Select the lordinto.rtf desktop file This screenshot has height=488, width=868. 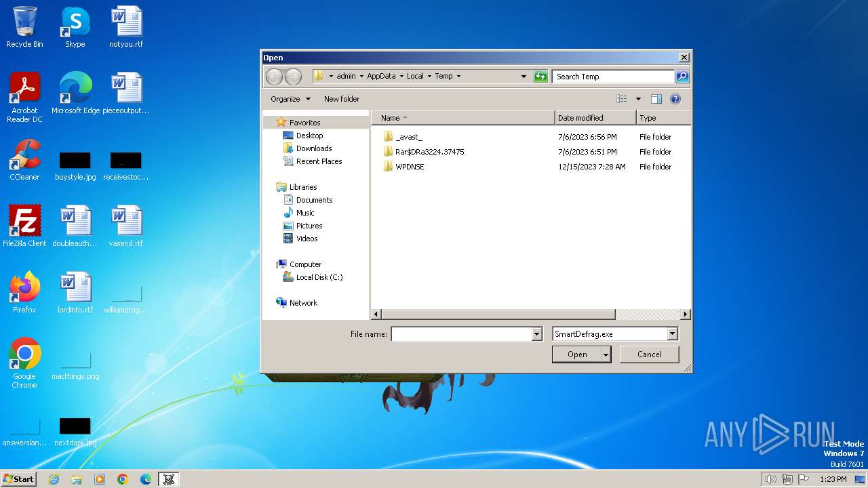(x=75, y=293)
